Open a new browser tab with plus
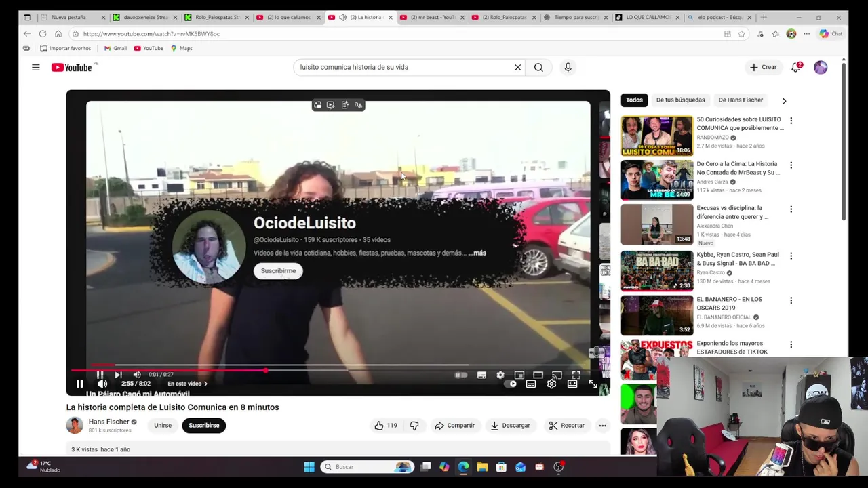Screen dimensions: 868x488 (x=764, y=17)
